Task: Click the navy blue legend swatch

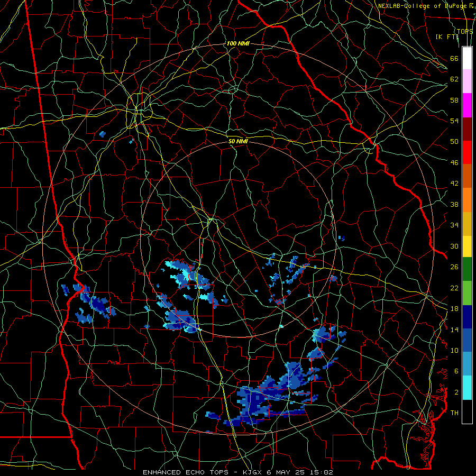Action: tap(467, 317)
